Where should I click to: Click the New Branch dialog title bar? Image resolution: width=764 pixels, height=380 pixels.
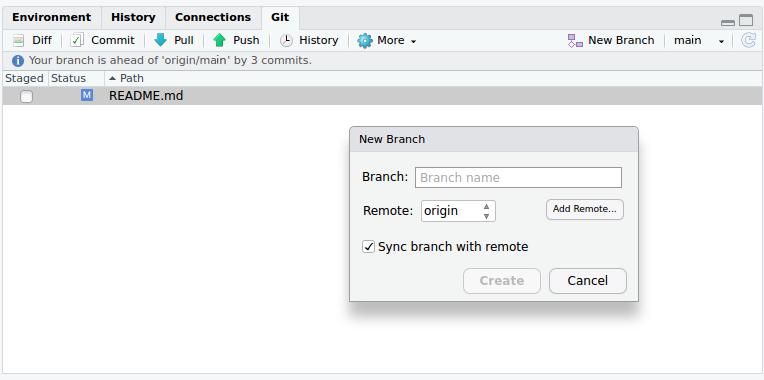coord(494,139)
